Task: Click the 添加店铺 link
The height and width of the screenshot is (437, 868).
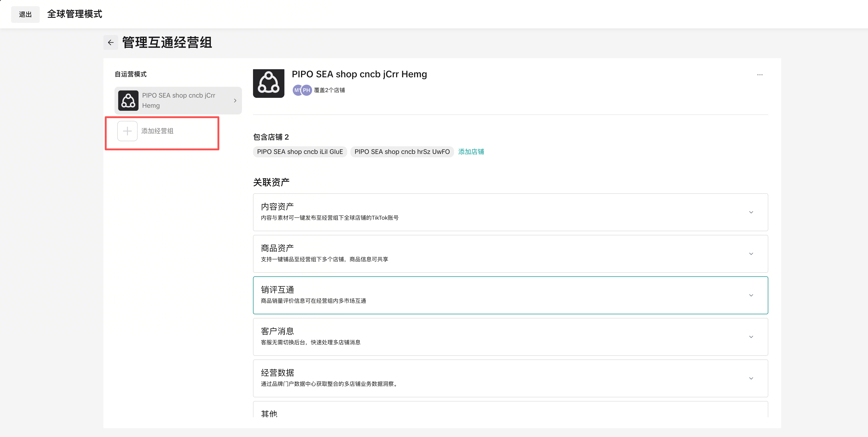Action: click(471, 152)
